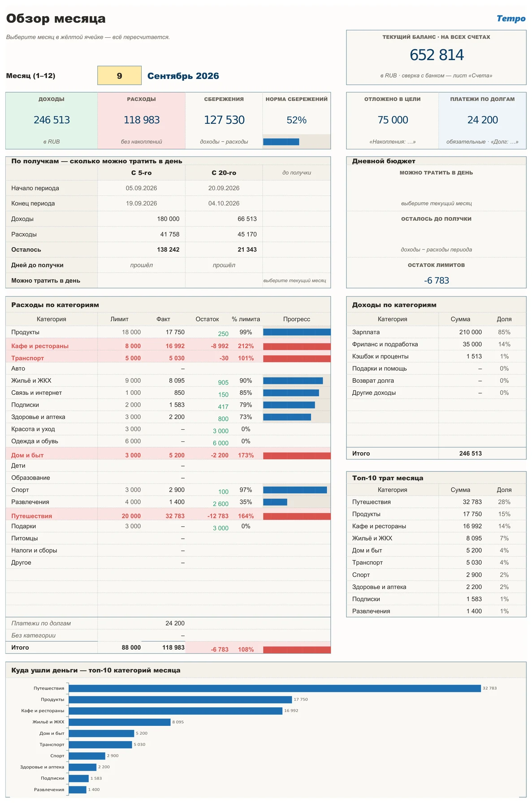The height and width of the screenshot is (803, 532).
Task: Select the Отложено в цели value 75 000
Action: click(393, 120)
